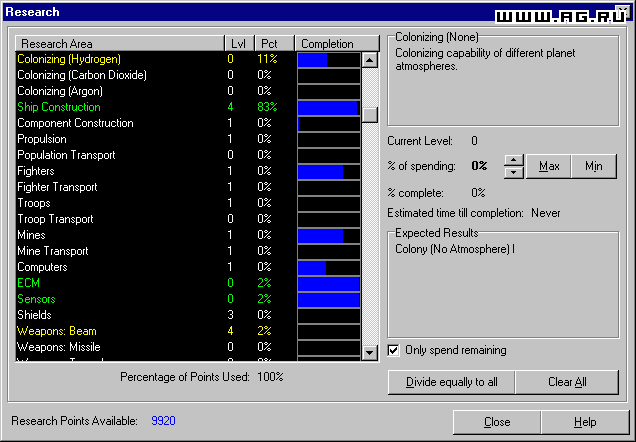
Task: Click ECM completion progress bar
Action: tap(329, 284)
